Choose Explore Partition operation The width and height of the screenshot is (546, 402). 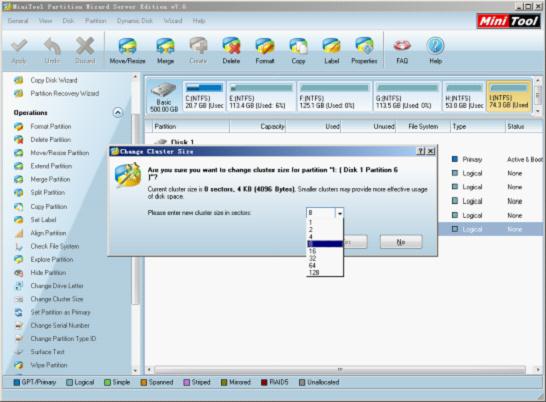52,260
